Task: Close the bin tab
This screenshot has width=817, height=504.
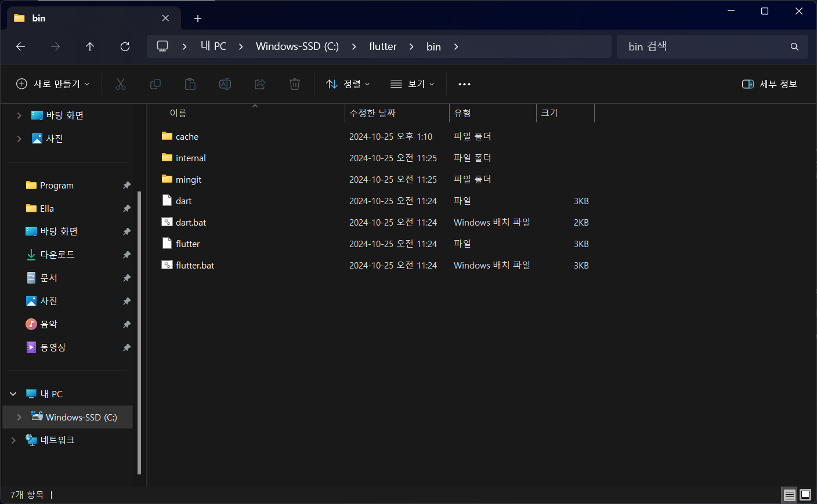Action: [x=166, y=18]
